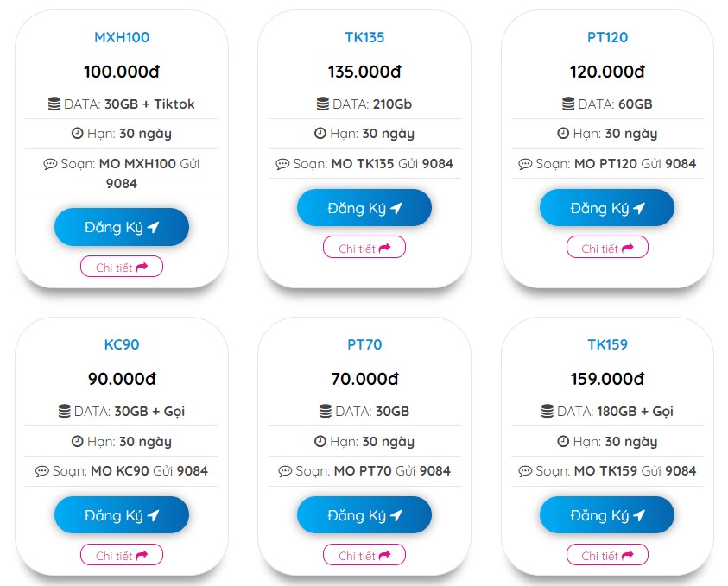The image size is (728, 586).
Task: Open Chi tiết for the KC90 plan
Action: 121,555
